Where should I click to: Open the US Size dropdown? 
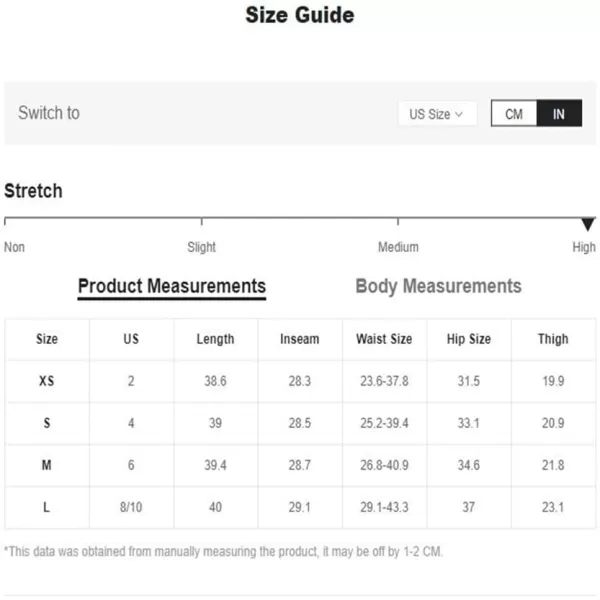tap(436, 114)
